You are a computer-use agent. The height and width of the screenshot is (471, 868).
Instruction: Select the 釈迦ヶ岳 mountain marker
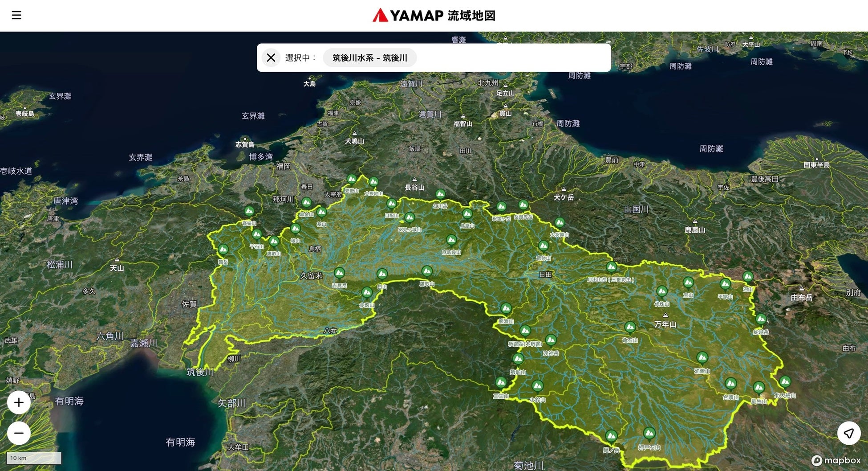502,207
